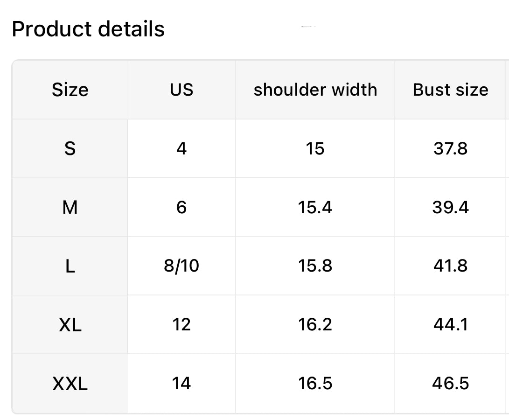Select shoulder width value 16.5
This screenshot has height=420, width=509.
(x=315, y=384)
